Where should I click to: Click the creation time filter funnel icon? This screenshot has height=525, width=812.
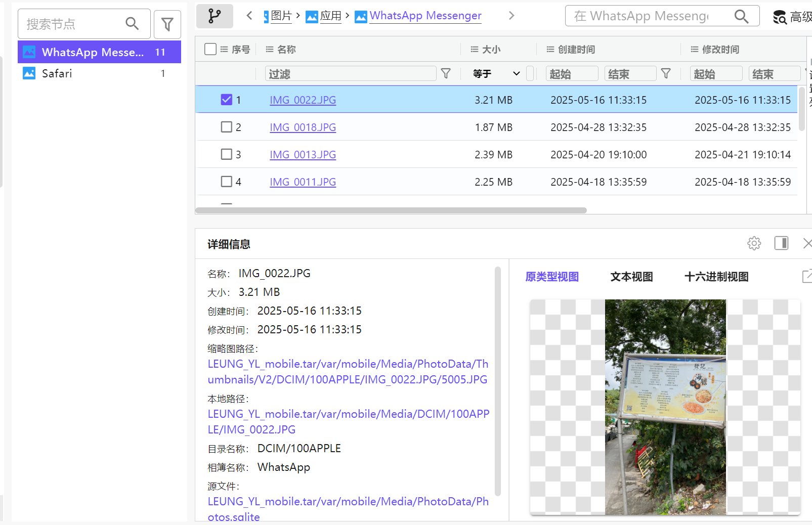pyautogui.click(x=666, y=74)
